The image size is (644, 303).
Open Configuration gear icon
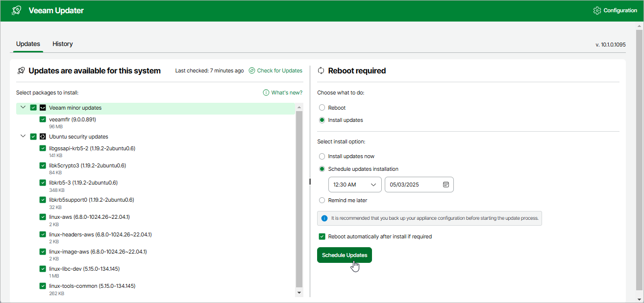597,10
